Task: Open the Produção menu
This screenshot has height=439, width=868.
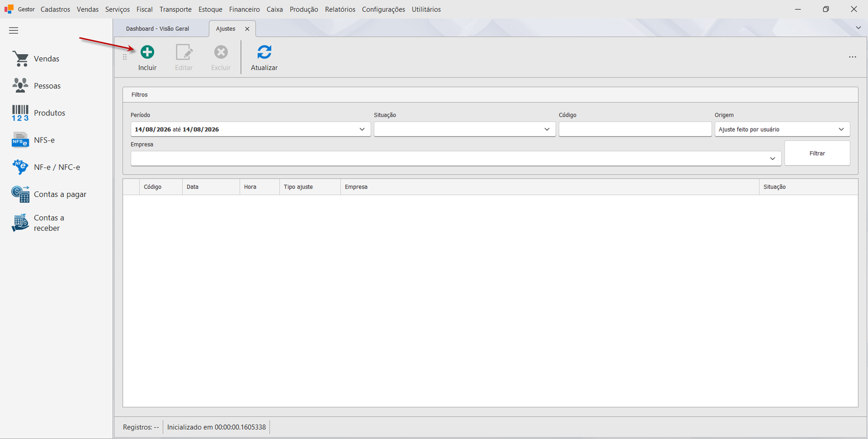Action: [x=304, y=9]
